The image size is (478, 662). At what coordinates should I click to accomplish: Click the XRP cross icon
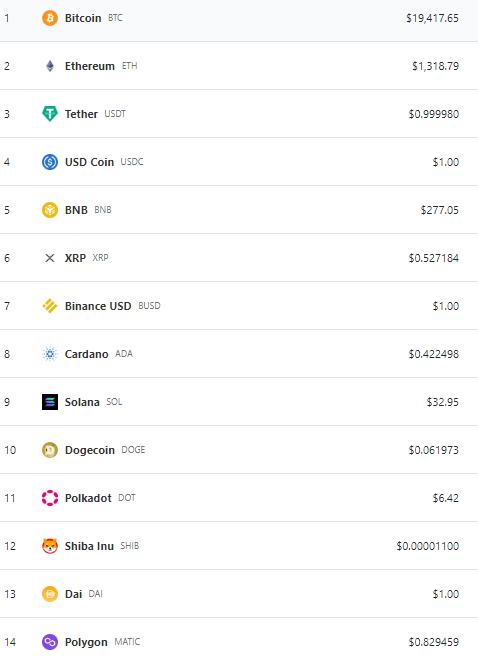[x=50, y=258]
